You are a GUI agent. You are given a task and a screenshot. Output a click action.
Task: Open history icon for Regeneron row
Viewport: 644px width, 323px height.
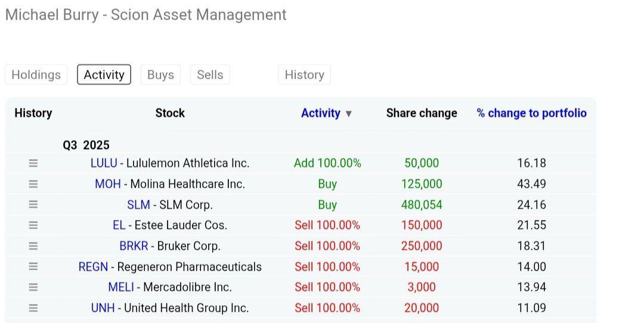33,266
